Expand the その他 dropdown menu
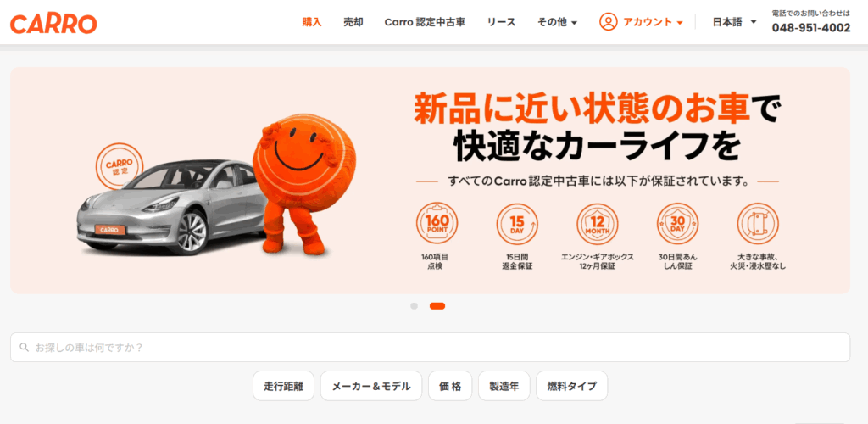This screenshot has height=424, width=868. [x=558, y=22]
